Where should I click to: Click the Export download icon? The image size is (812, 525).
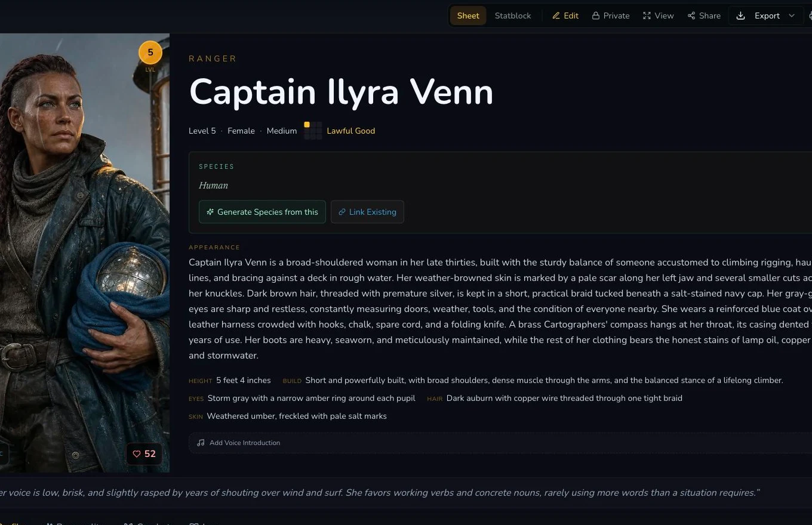[x=740, y=16]
